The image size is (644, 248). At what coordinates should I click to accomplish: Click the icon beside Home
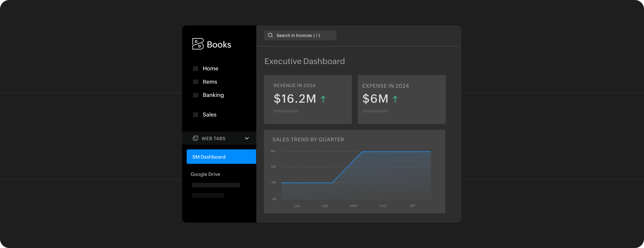[196, 69]
